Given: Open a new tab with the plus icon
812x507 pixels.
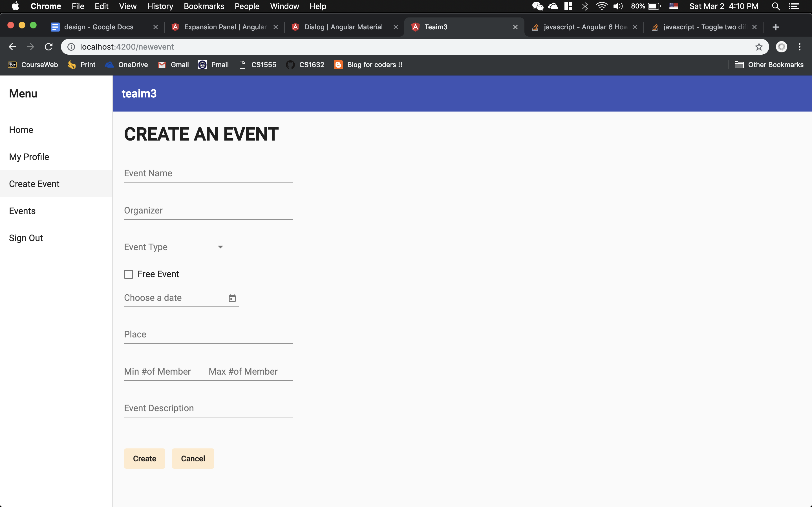Looking at the screenshot, I should (x=775, y=27).
